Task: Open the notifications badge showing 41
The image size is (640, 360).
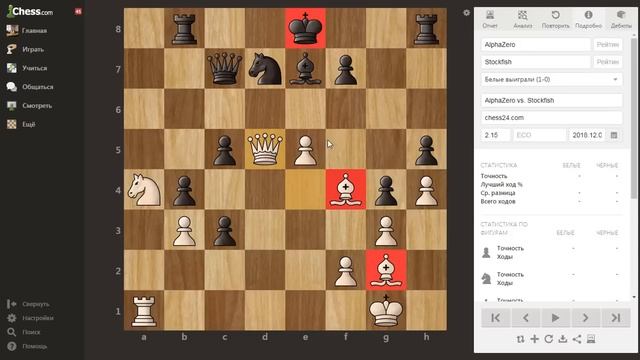Action: [78, 11]
